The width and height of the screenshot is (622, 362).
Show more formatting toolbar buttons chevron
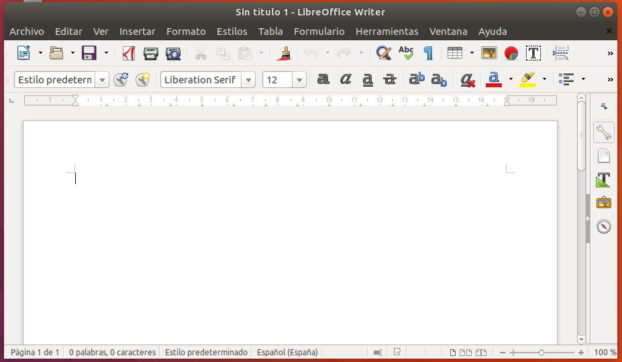pyautogui.click(x=610, y=80)
